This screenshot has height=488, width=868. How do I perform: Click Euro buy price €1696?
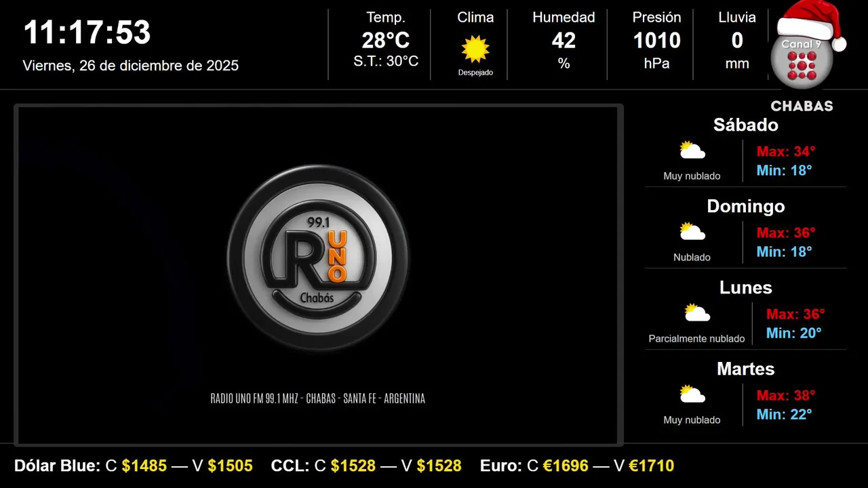pyautogui.click(x=566, y=466)
